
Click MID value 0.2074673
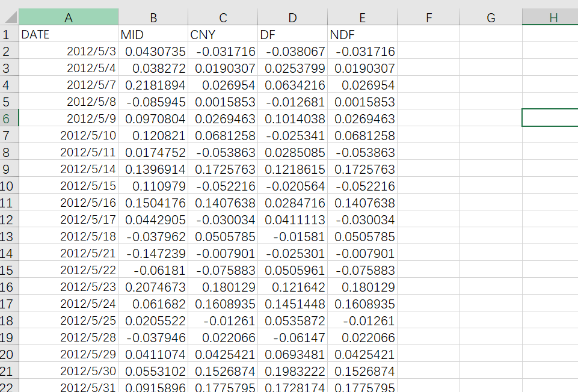pyautogui.click(x=153, y=286)
